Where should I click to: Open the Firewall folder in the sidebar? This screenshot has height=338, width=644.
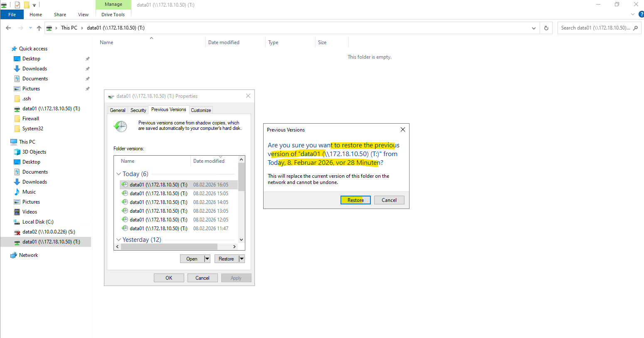[x=31, y=119]
